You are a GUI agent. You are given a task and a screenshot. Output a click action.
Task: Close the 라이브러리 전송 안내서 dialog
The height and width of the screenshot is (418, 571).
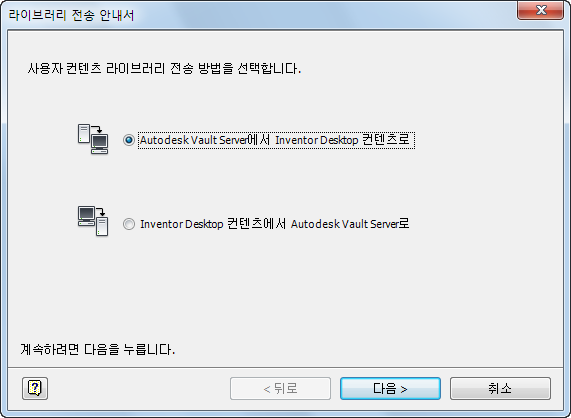[541, 10]
